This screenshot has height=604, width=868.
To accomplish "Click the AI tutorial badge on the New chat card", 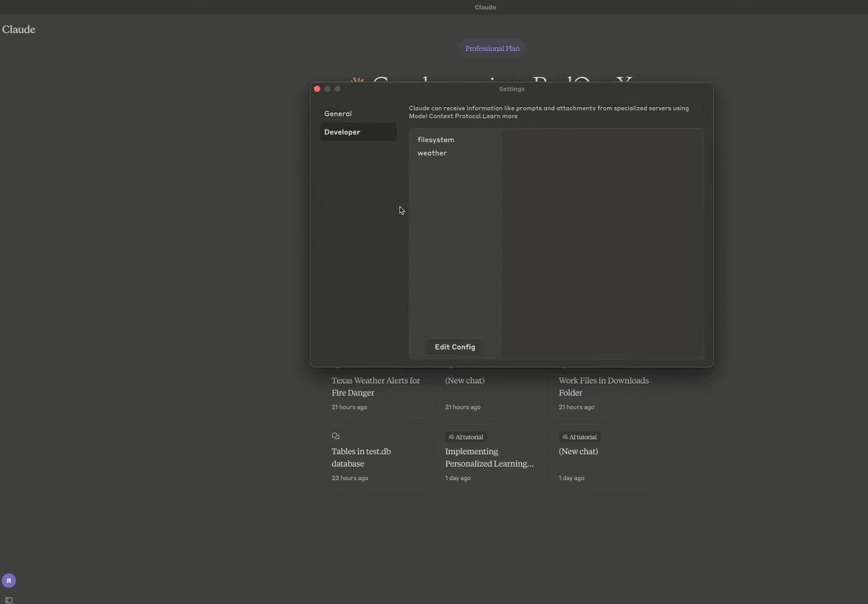I will pos(578,437).
